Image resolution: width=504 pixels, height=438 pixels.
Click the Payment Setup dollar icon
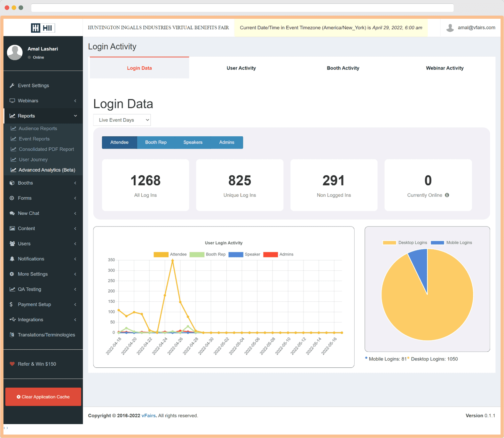point(11,304)
